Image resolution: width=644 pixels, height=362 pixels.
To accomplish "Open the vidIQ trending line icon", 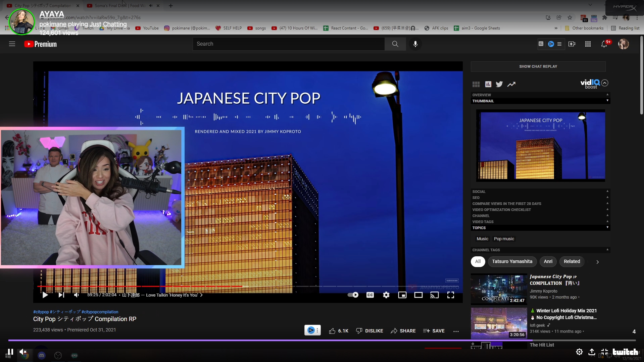I will tap(511, 84).
